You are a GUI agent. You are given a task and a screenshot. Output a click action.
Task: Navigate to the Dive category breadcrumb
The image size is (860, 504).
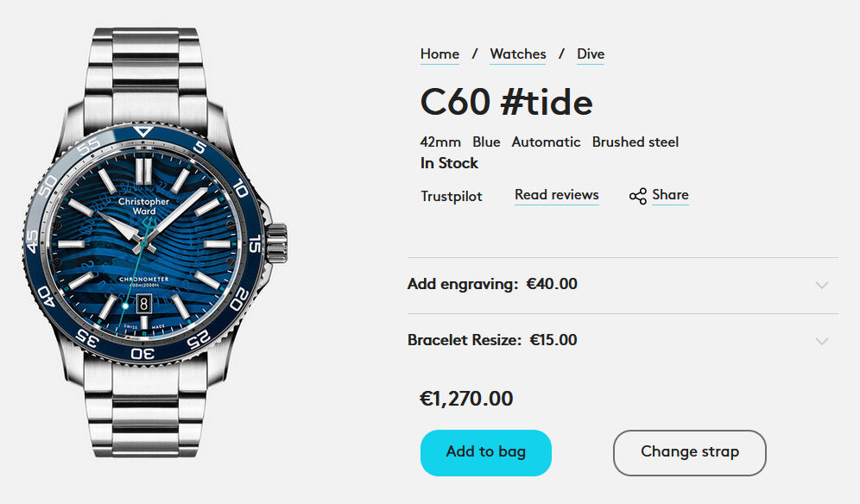click(x=591, y=54)
